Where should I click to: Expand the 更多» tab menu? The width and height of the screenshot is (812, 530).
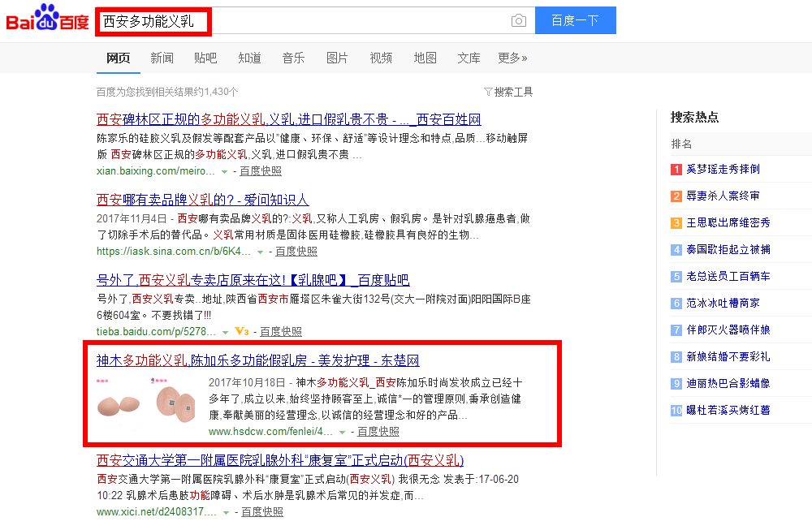(x=512, y=58)
